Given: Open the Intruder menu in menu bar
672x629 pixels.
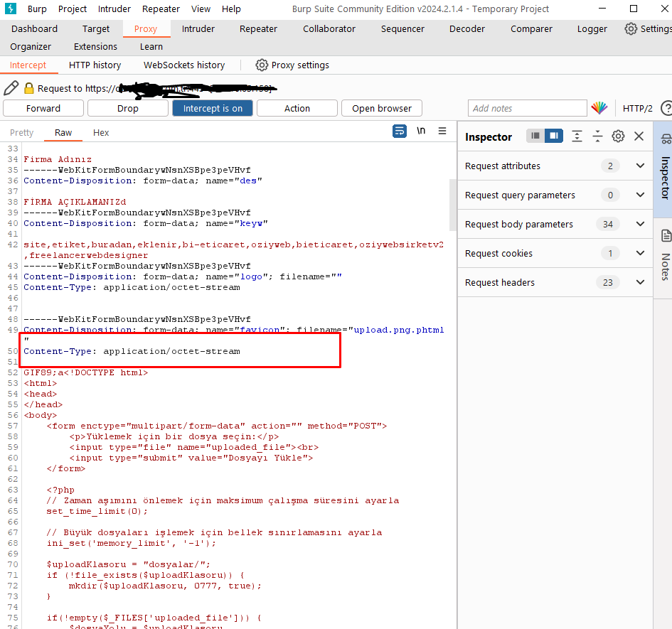Looking at the screenshot, I should tap(114, 9).
